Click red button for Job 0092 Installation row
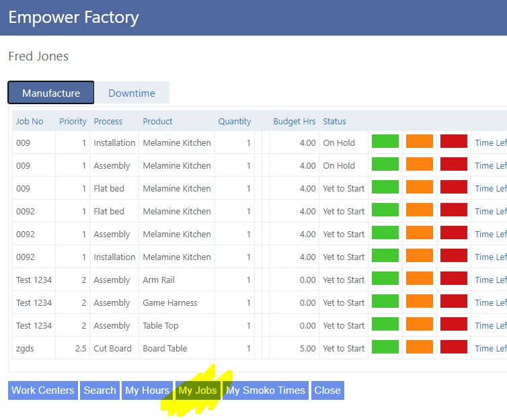 (x=454, y=256)
